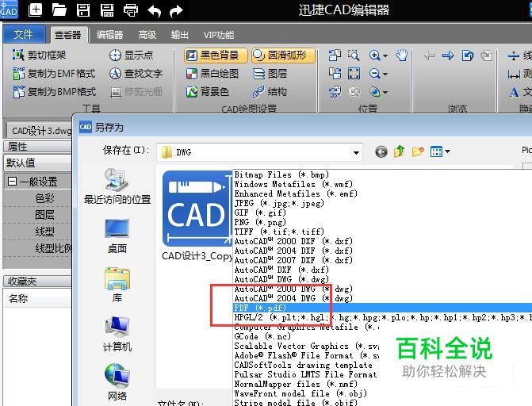Click the Print icon in title bar

(x=131, y=10)
